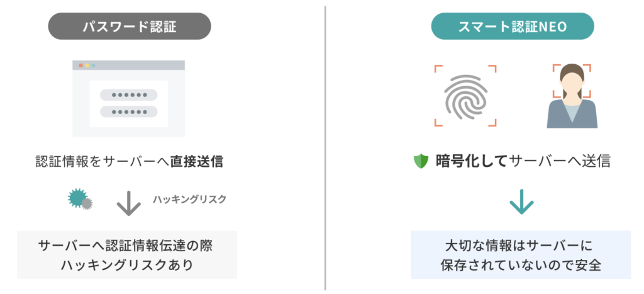Viewport: 644px width, 294px height.
Task: Click the スマート認証NEO teal label
Action: point(513,26)
